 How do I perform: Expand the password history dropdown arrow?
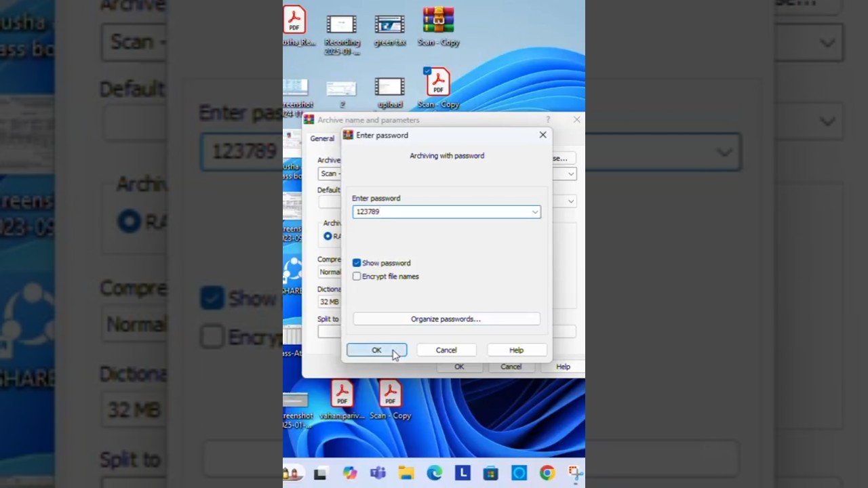click(x=534, y=212)
